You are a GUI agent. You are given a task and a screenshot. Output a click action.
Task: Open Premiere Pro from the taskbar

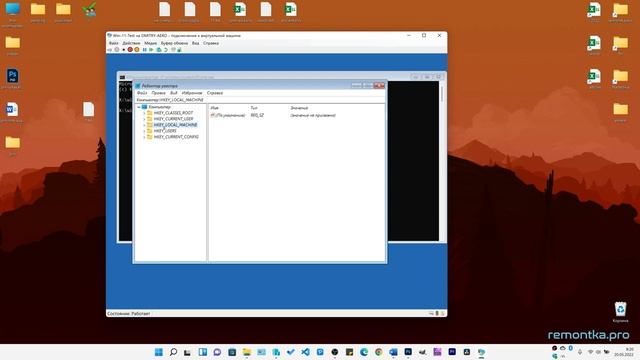[452, 352]
